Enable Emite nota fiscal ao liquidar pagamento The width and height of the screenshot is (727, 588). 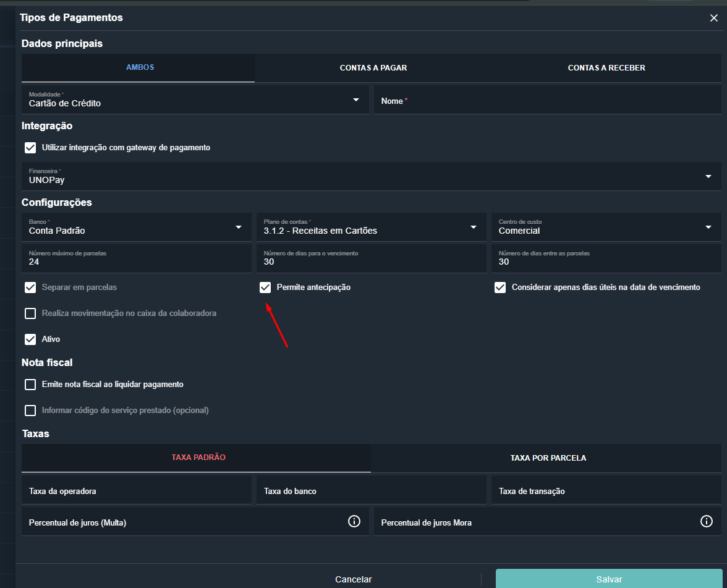[30, 385]
